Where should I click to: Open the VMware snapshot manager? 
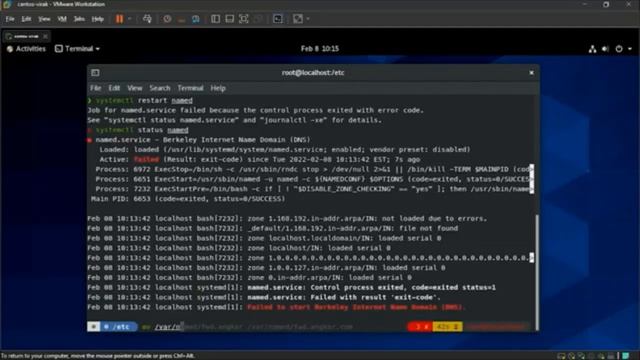[x=196, y=19]
